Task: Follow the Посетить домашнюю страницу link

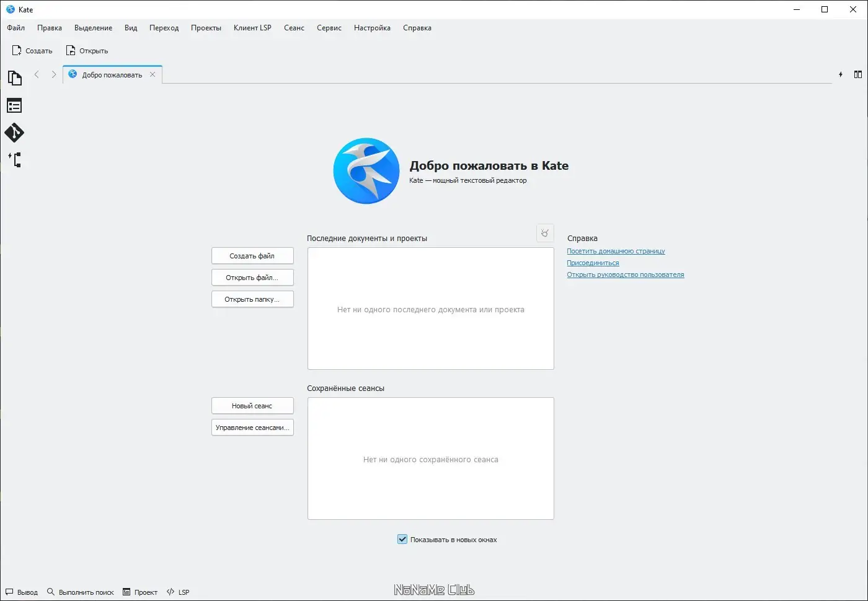Action: click(x=616, y=251)
